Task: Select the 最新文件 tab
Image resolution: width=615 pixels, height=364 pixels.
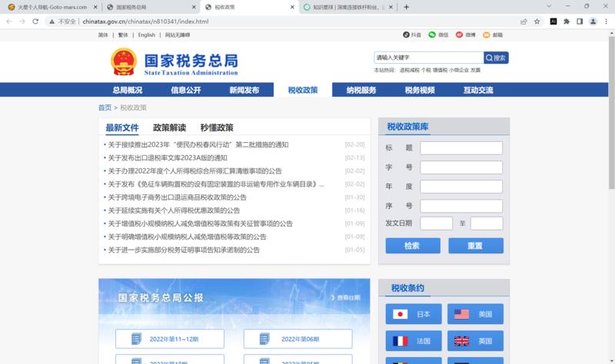Action: (x=122, y=127)
